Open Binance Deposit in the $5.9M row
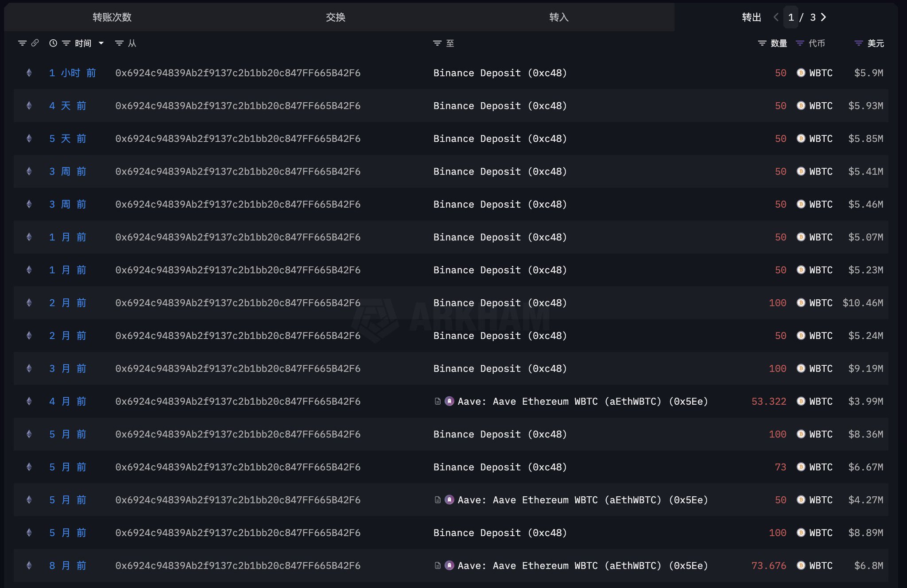The image size is (907, 588). (500, 73)
